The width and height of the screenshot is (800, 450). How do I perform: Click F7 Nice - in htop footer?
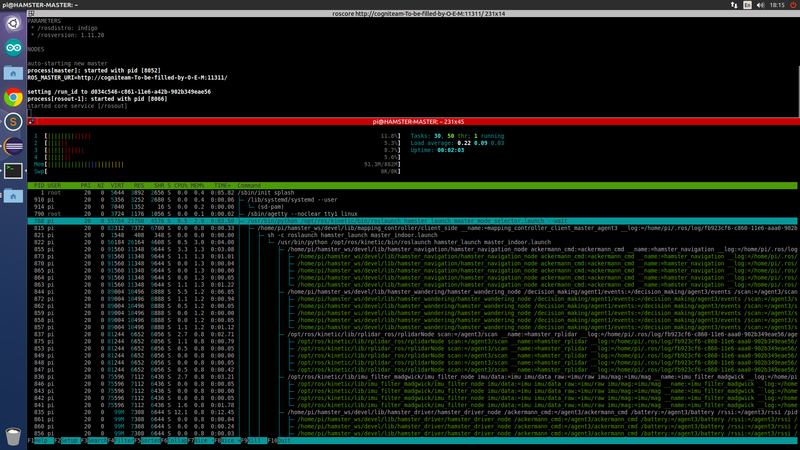[201, 440]
